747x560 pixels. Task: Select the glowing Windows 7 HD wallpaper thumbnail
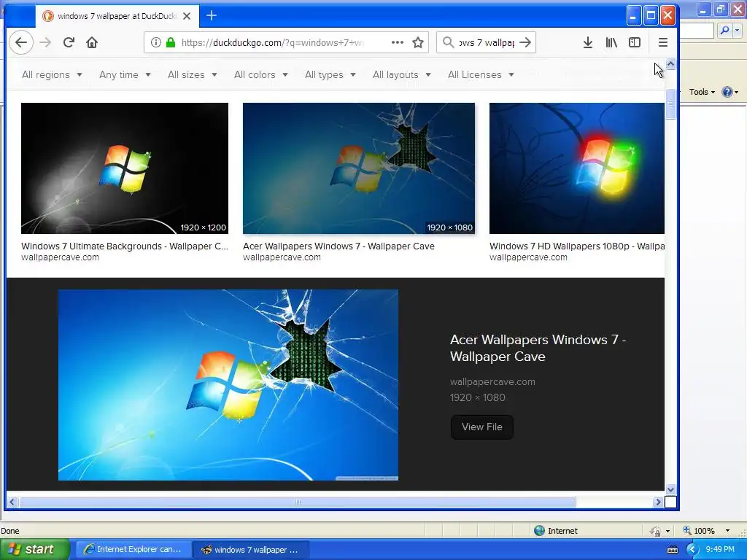point(576,168)
